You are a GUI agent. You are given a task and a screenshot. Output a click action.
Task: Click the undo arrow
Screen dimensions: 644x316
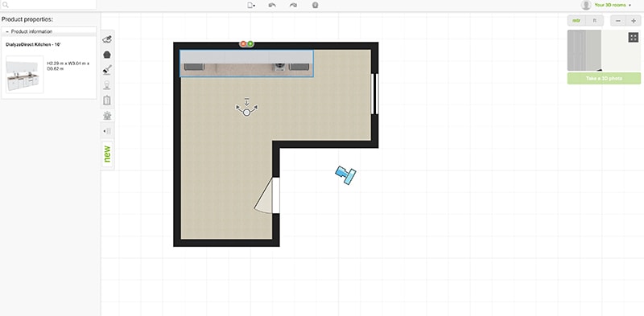(x=272, y=6)
